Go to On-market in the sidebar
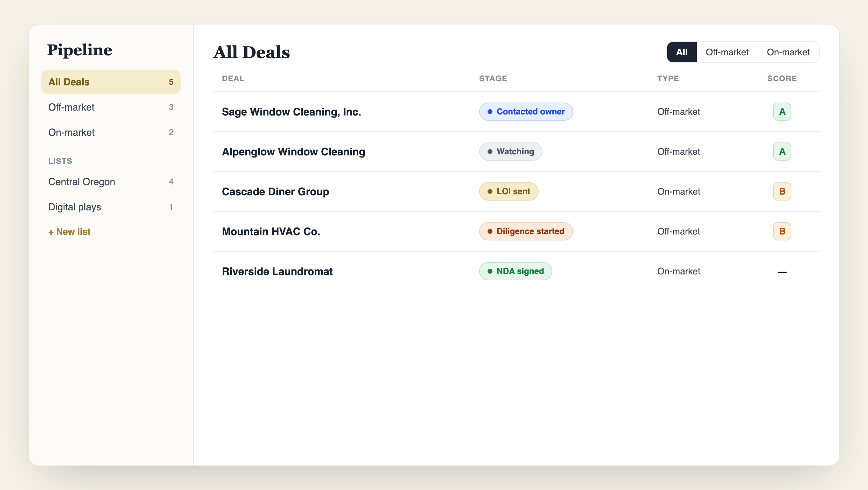Image resolution: width=868 pixels, height=490 pixels. [x=111, y=132]
